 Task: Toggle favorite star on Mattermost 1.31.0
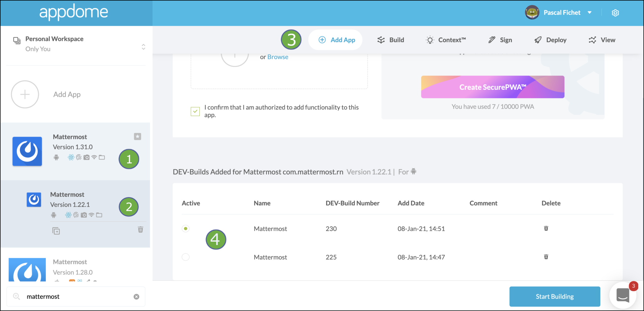[x=137, y=136]
